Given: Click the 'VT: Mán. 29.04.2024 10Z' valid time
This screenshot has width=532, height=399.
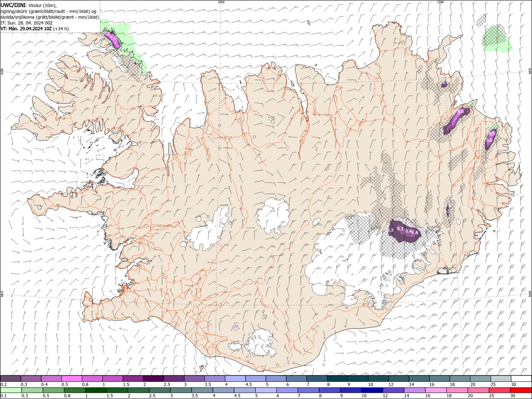Looking at the screenshot, I should point(26,29).
